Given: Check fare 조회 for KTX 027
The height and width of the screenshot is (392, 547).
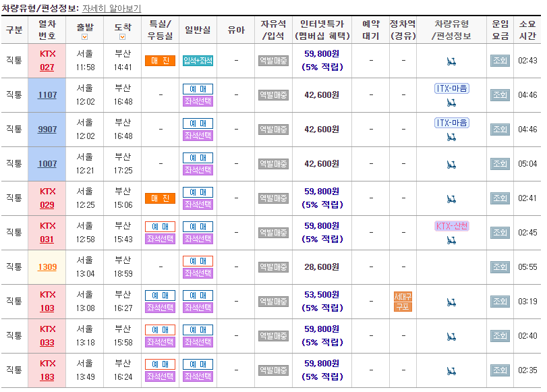Looking at the screenshot, I should [500, 61].
